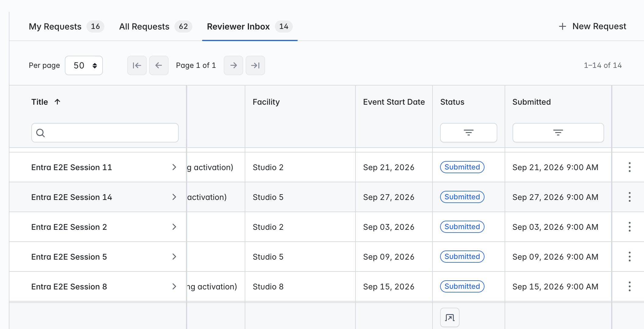The height and width of the screenshot is (329, 644).
Task: Create a New Request
Action: [x=593, y=26]
